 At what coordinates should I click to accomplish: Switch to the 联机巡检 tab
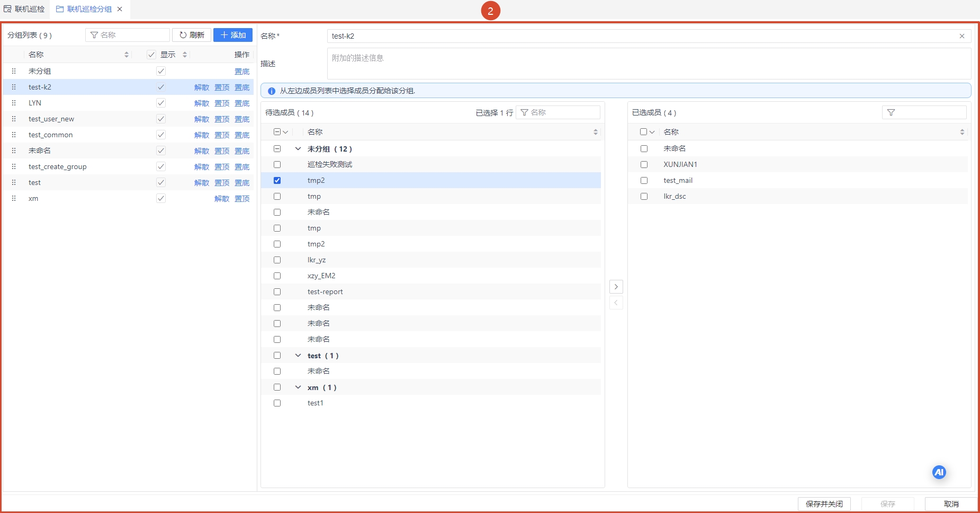(x=25, y=9)
